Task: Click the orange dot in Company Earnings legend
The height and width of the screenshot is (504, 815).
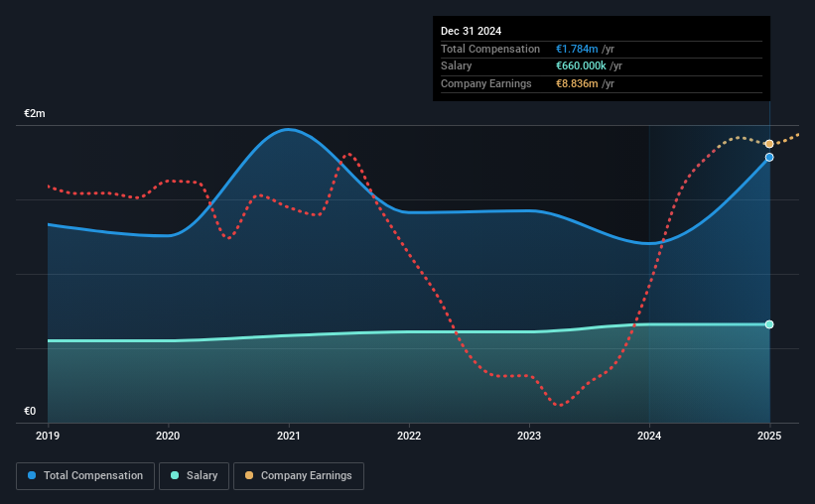Action: pos(249,475)
